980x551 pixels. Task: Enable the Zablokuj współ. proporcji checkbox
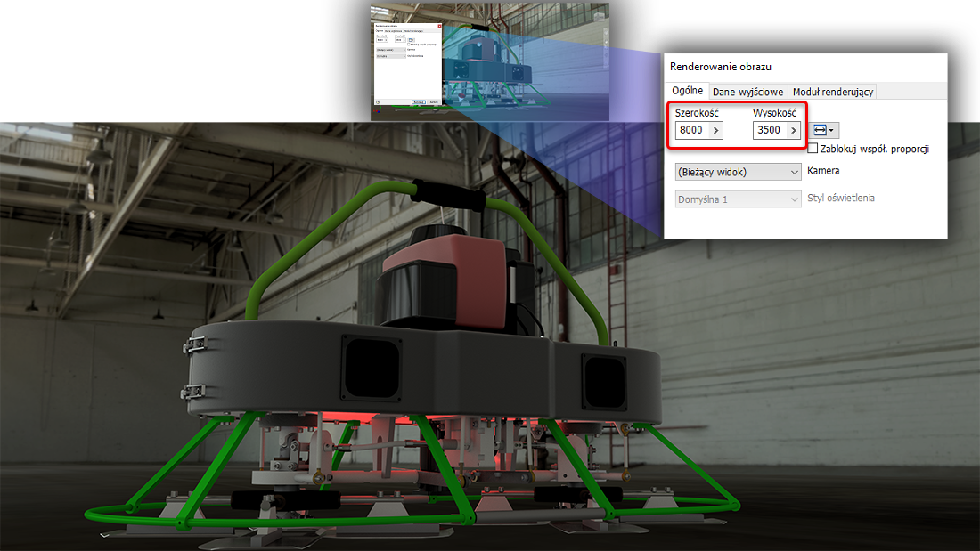(812, 148)
